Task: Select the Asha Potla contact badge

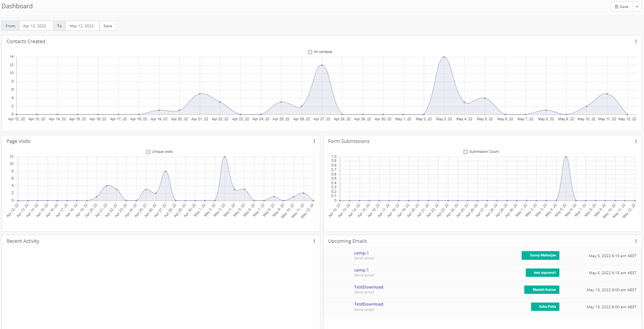Action: [x=545, y=307]
